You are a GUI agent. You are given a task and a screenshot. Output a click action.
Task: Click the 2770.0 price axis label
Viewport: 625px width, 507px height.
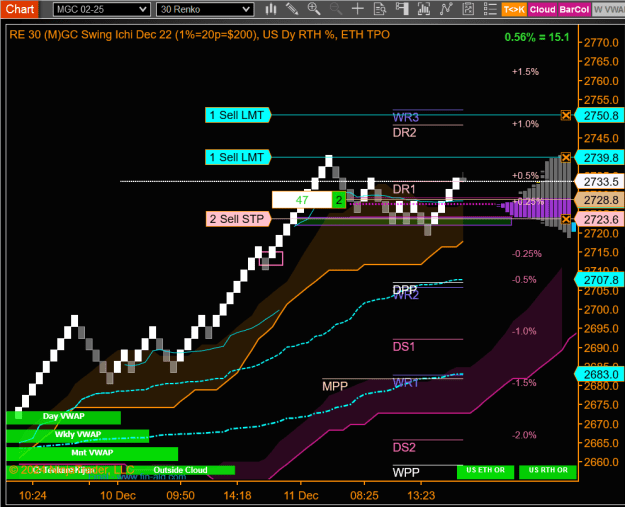coord(601,43)
